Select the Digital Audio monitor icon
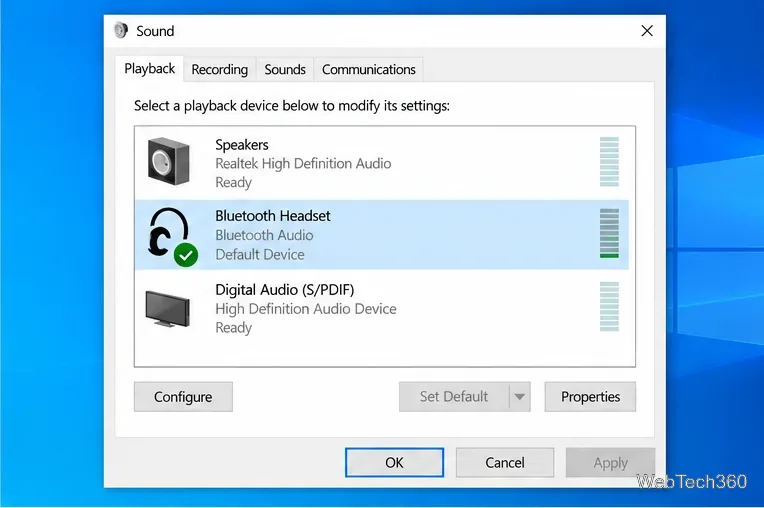764x508 pixels. [x=168, y=309]
